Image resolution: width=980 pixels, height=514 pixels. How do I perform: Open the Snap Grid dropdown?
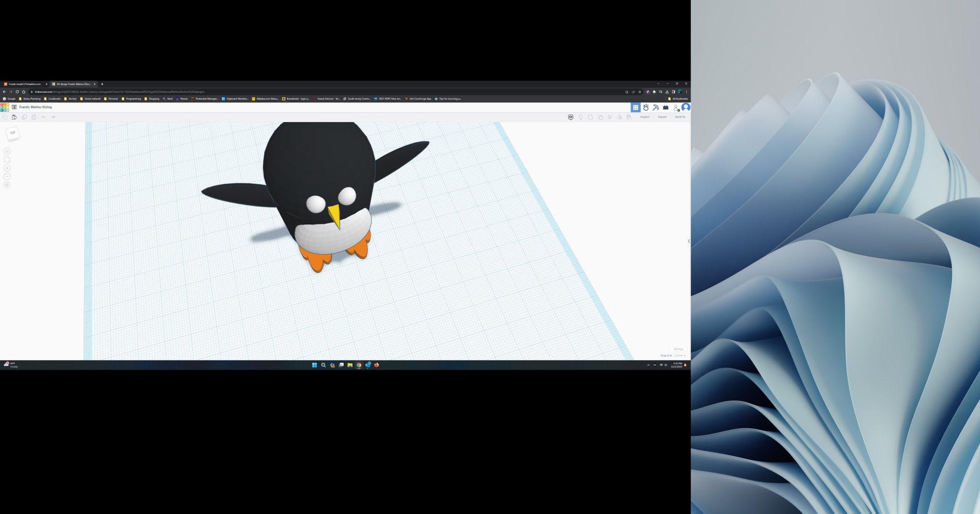(x=679, y=356)
